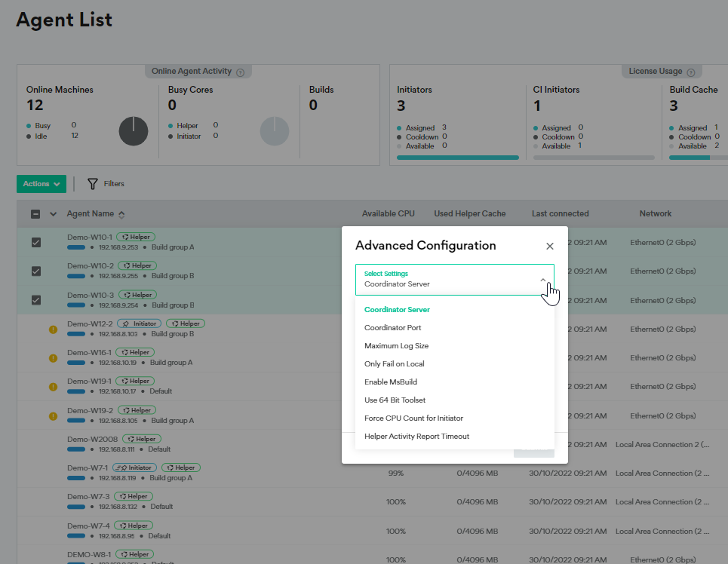Collapse the Select Settings dropdown
728x564 pixels.
click(x=542, y=280)
